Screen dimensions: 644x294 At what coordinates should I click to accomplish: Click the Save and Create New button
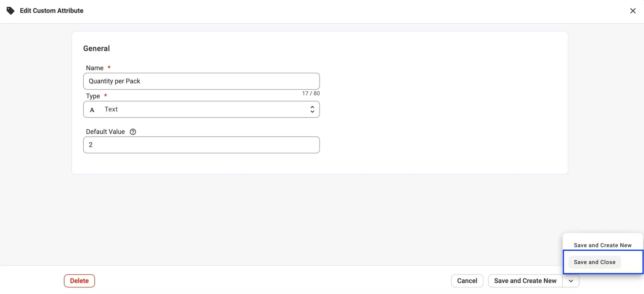tap(525, 281)
